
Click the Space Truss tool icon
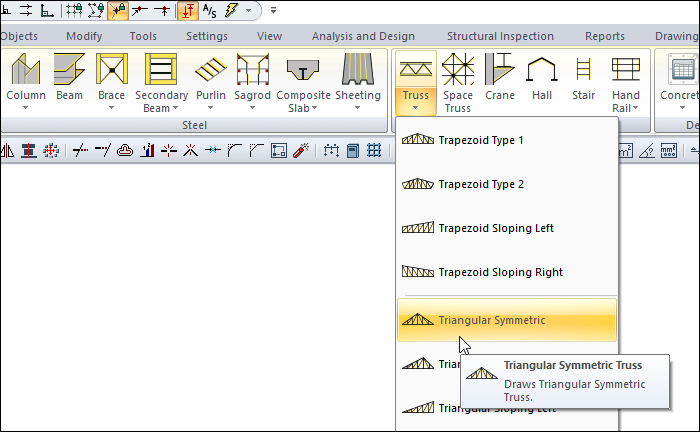(x=458, y=69)
